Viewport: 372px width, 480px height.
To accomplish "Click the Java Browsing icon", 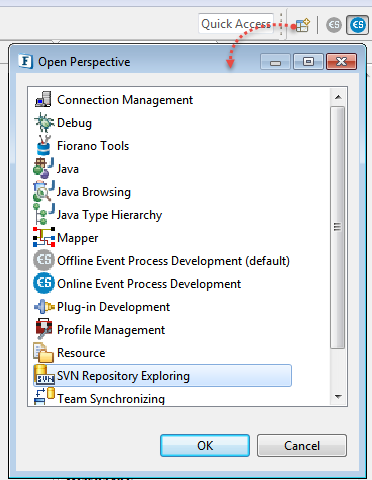I will (x=43, y=191).
